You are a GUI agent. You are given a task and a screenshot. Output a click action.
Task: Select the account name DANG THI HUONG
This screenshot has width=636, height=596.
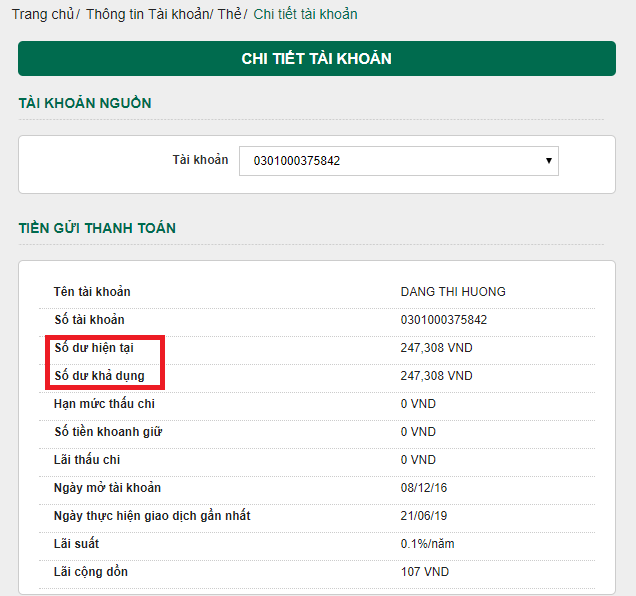coord(453,292)
